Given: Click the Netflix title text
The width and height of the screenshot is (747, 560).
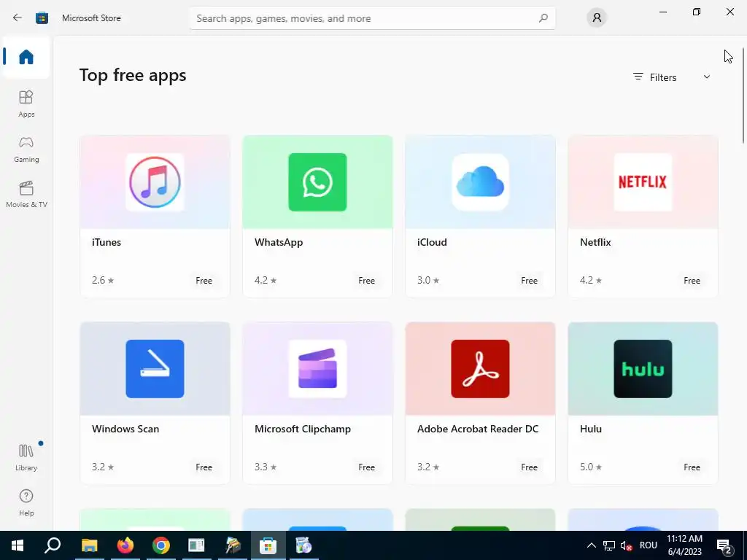Looking at the screenshot, I should [x=595, y=242].
